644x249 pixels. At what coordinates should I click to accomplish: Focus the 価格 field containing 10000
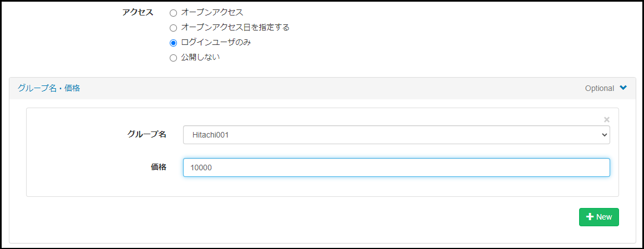point(396,167)
